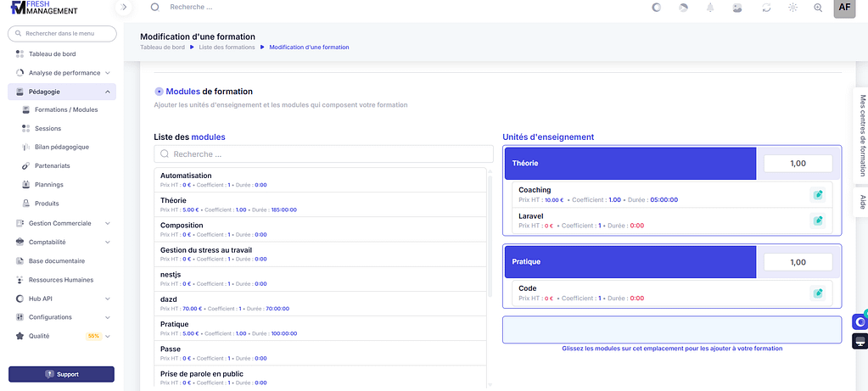
Task: Click the Support button
Action: pyautogui.click(x=61, y=374)
